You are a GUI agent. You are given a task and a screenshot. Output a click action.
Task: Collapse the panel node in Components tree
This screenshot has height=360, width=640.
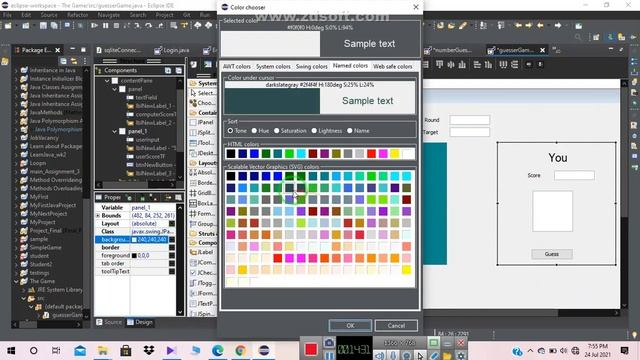115,89
